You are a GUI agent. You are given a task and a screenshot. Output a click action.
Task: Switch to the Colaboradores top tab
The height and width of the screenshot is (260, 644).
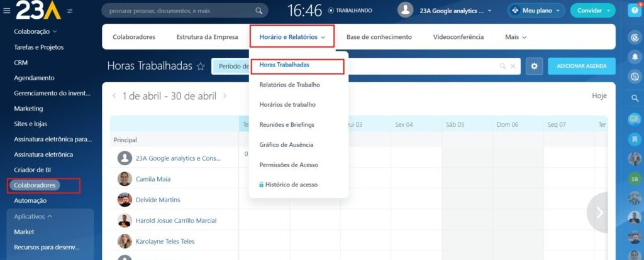[134, 37]
